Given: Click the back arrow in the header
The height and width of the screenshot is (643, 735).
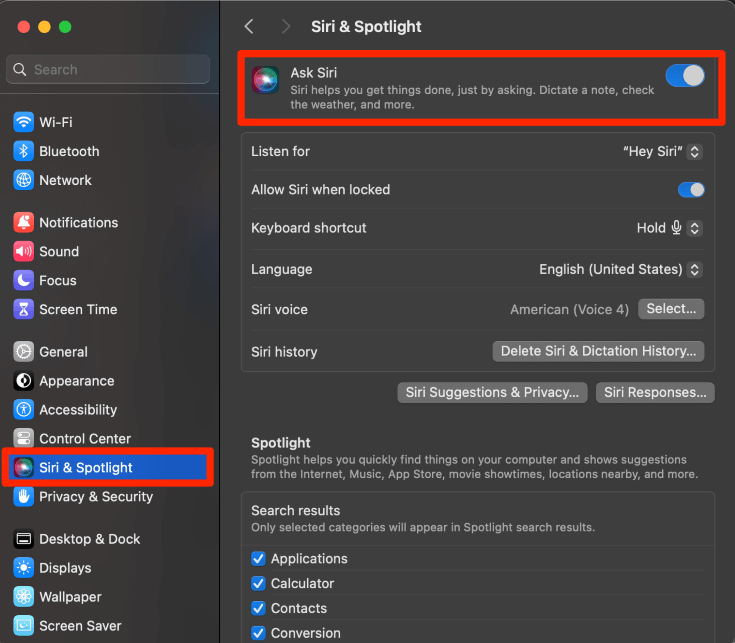Looking at the screenshot, I should click(x=249, y=27).
